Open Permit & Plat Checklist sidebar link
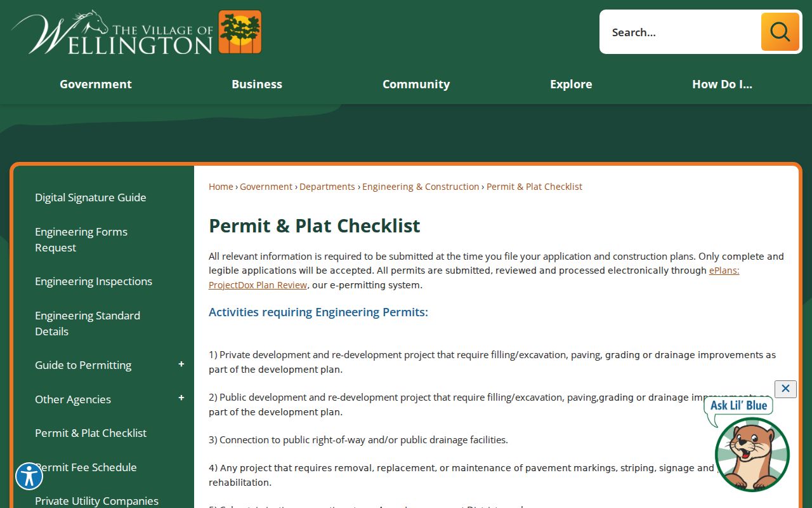The image size is (812, 508). [91, 433]
